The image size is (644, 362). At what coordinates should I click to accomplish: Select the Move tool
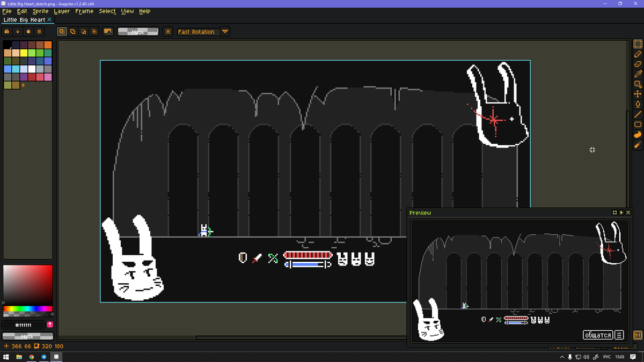[638, 94]
